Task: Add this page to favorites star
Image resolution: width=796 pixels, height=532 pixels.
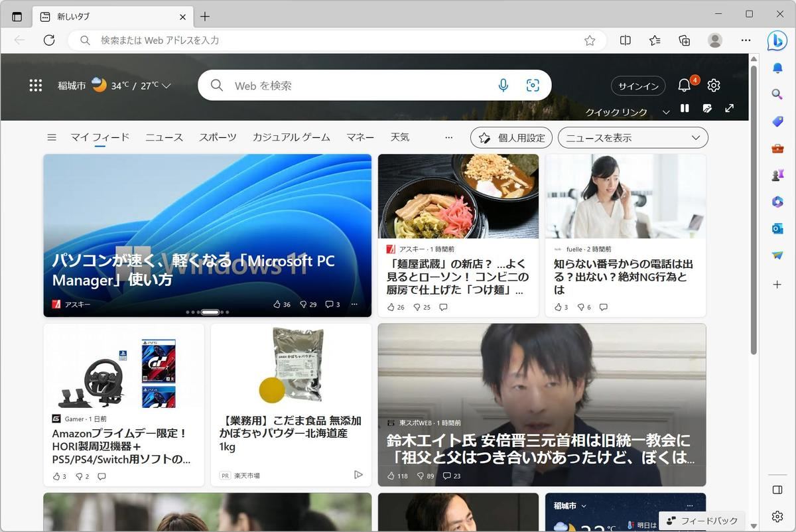Action: tap(590, 40)
